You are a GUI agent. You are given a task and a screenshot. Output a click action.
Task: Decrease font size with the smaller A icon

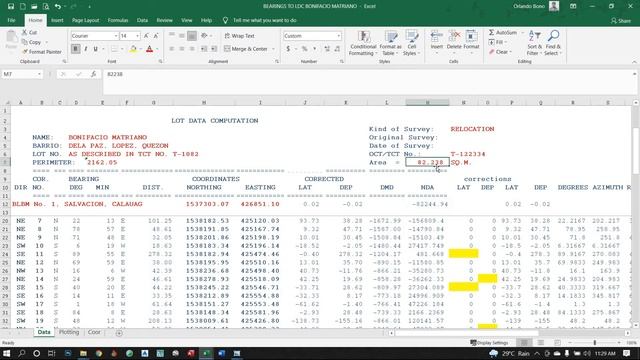[x=156, y=36]
